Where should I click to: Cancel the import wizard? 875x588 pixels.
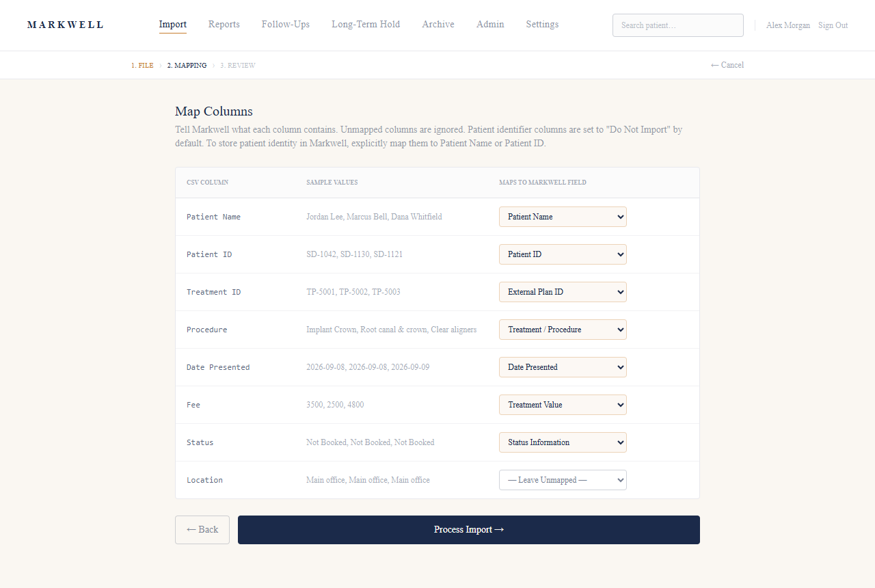727,65
